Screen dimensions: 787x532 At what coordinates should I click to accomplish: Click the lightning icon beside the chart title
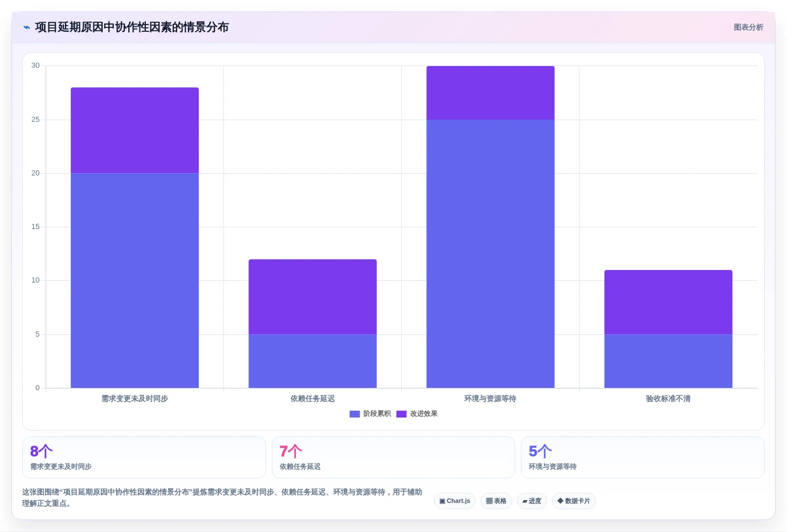click(x=27, y=27)
